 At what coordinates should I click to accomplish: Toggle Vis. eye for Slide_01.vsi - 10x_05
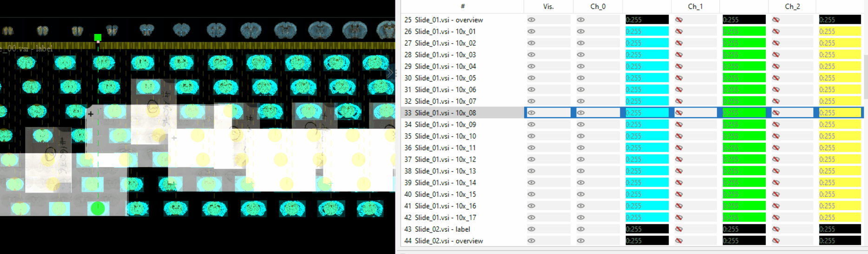pyautogui.click(x=531, y=78)
